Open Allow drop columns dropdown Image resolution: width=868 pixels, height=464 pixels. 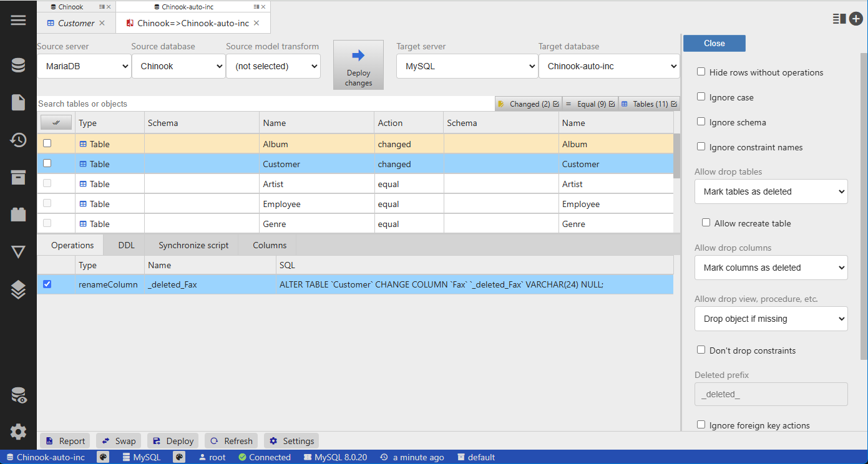click(x=771, y=268)
